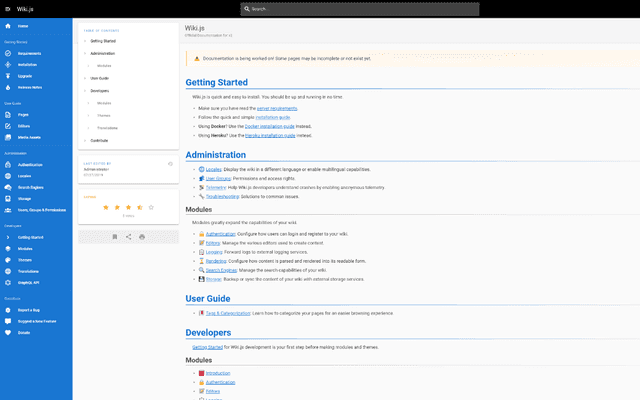Viewport: 640px width, 400px height.
Task: Open the server requirements link
Action: pos(277,109)
